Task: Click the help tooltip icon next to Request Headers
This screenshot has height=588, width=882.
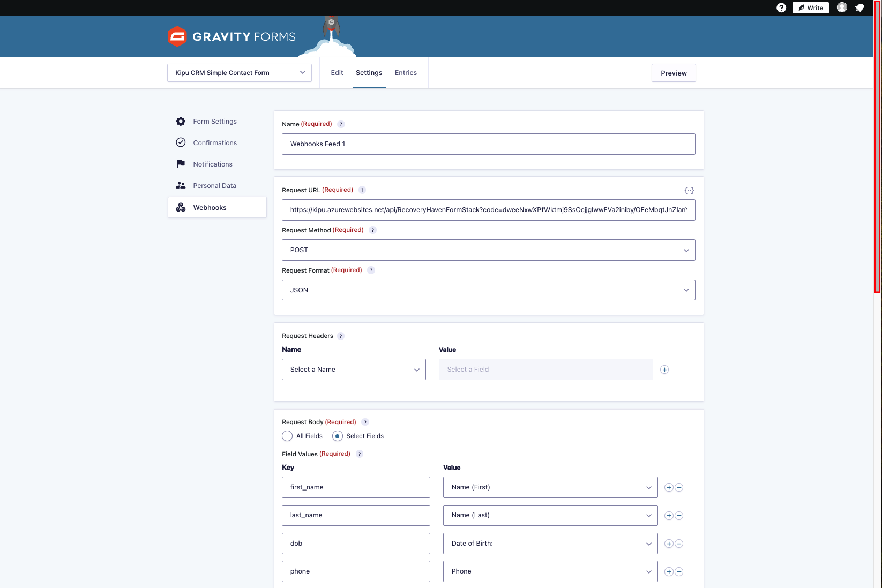Action: [x=341, y=336]
